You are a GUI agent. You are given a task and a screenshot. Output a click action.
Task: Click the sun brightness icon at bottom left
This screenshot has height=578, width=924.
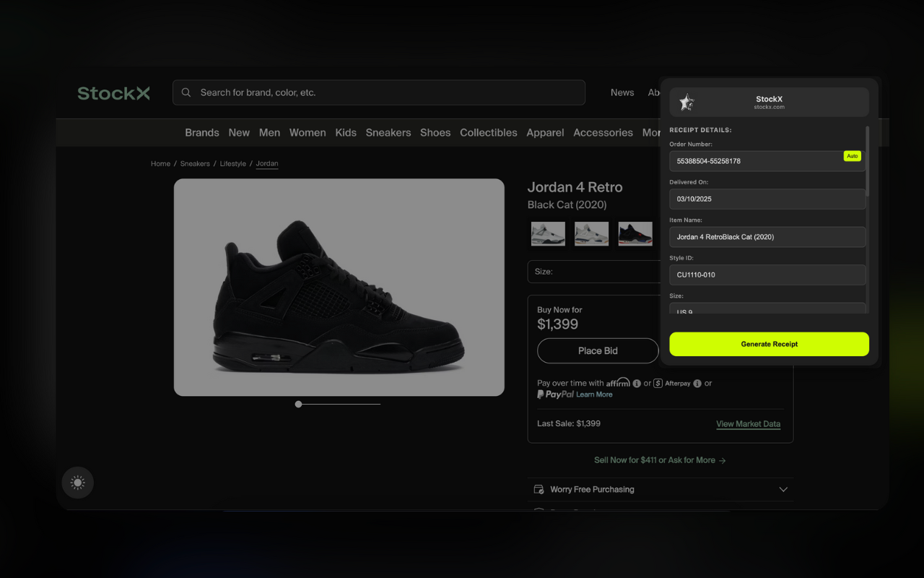point(77,483)
